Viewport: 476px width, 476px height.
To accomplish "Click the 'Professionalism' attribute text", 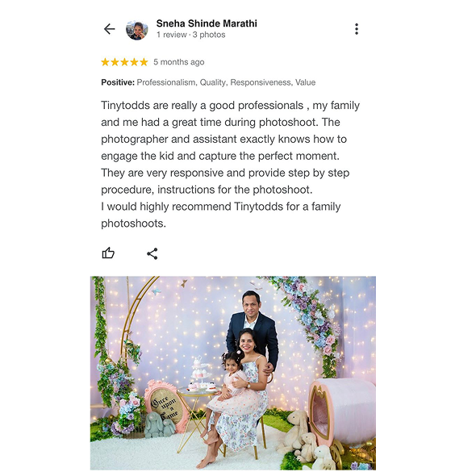I will 166,82.
